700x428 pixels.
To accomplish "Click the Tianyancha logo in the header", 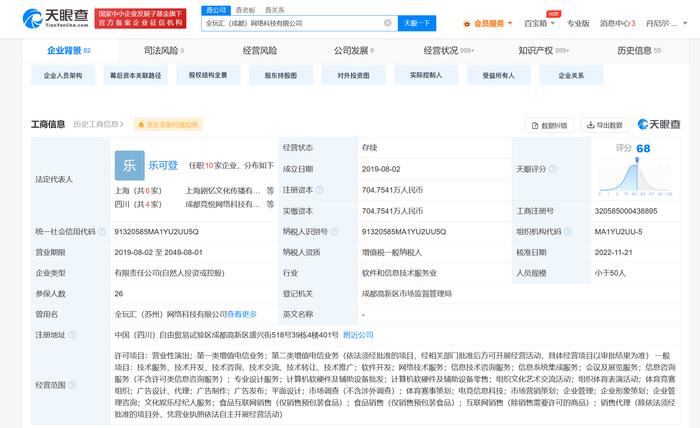I will pyautogui.click(x=56, y=18).
